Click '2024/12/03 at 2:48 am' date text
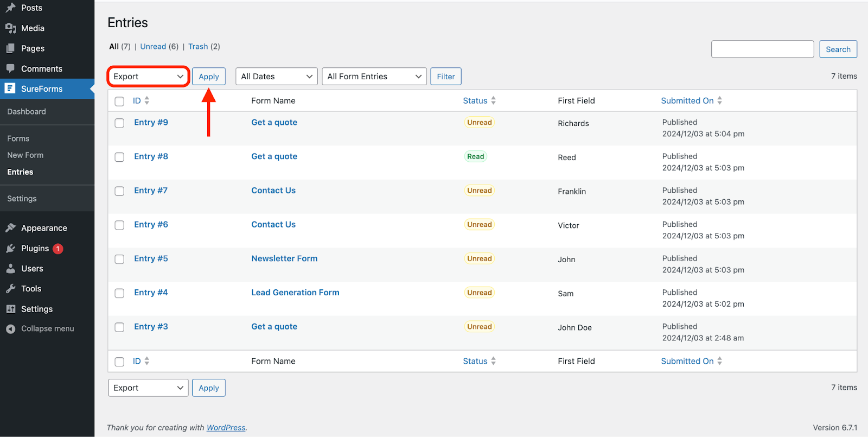 pos(703,338)
